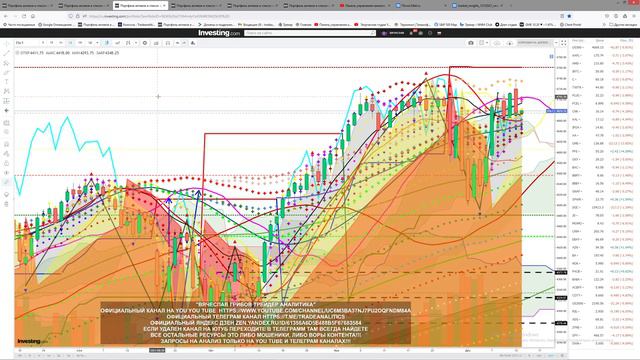Screen dimensions: 640x360
Task: Expand the indicators dropdown arrow
Action: pos(136,42)
